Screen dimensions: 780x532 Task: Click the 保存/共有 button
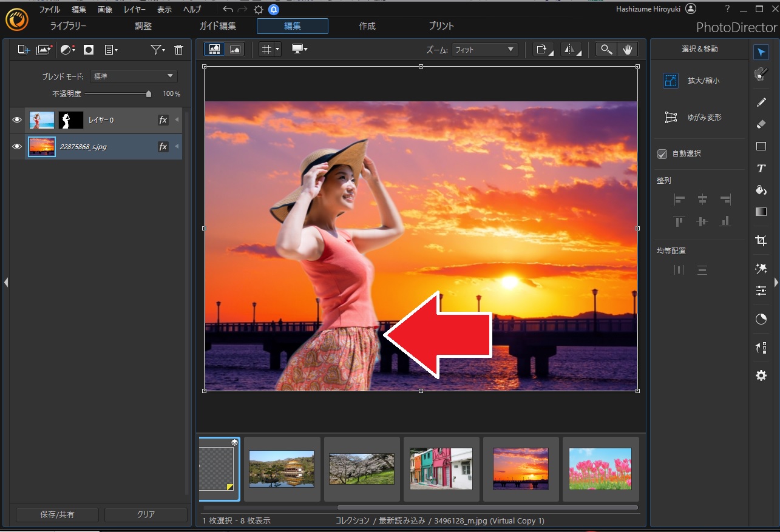57,514
